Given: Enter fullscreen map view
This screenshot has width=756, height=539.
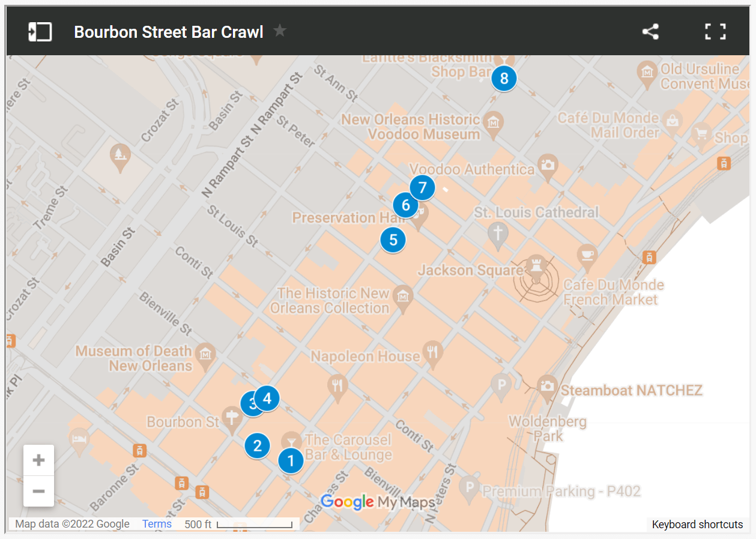Looking at the screenshot, I should pos(715,31).
